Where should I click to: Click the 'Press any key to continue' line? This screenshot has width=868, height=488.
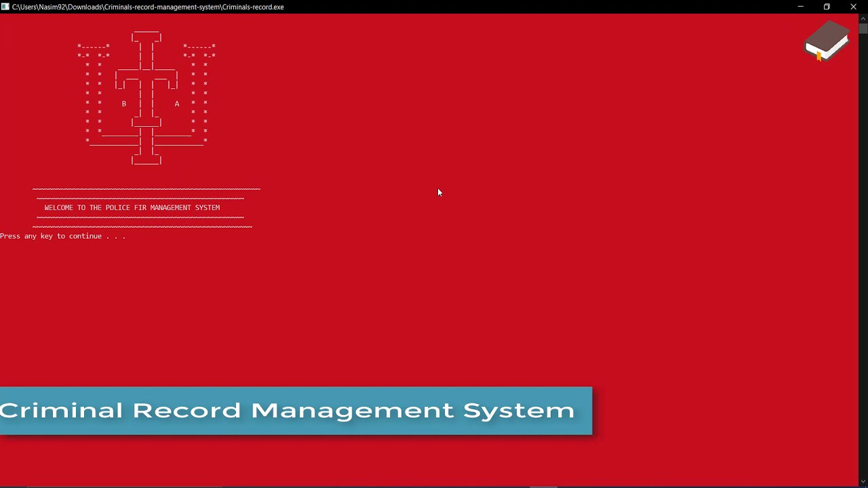click(63, 237)
